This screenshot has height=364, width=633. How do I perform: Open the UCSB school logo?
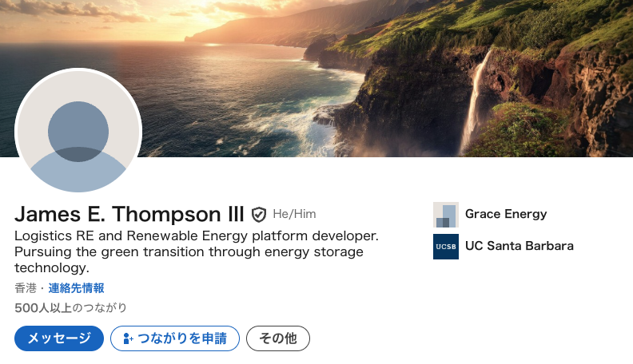446,247
